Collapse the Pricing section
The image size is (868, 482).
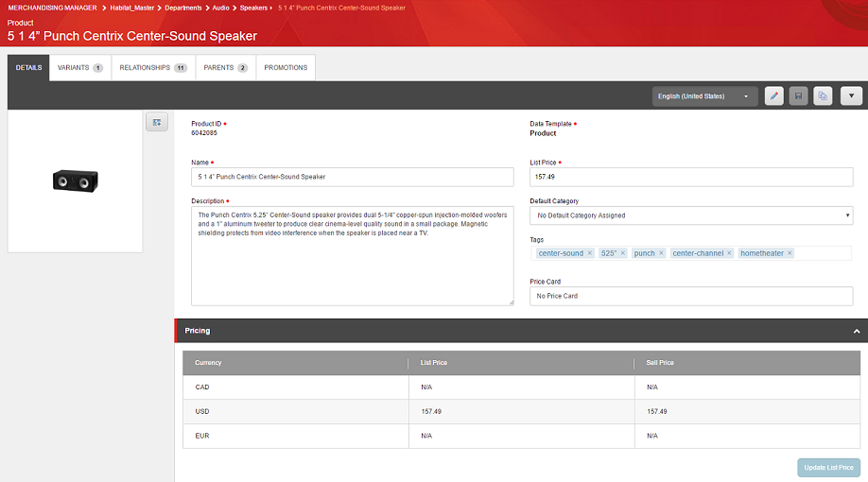pyautogui.click(x=856, y=331)
